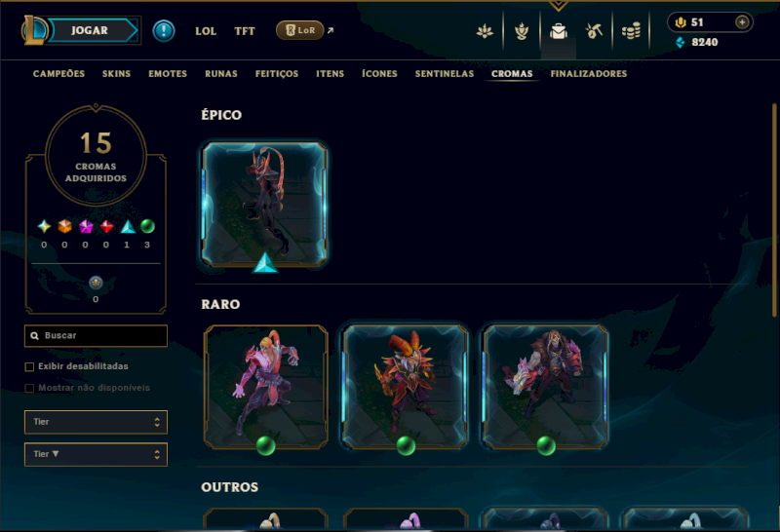
Task: Click the plus icon to buy RP
Action: click(742, 22)
